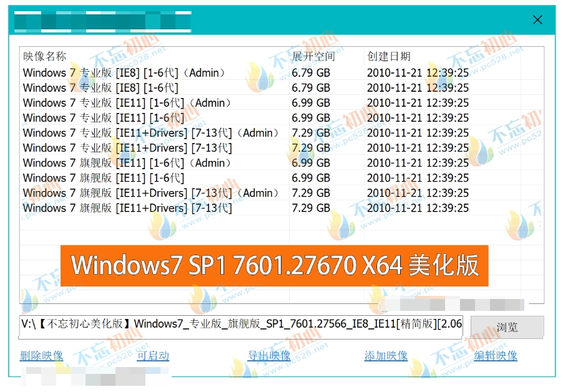Select Windows 7 旗舰版 [IE11] [1-6代] (Admin) row
This screenshot has height=392, width=563.
coord(282,163)
